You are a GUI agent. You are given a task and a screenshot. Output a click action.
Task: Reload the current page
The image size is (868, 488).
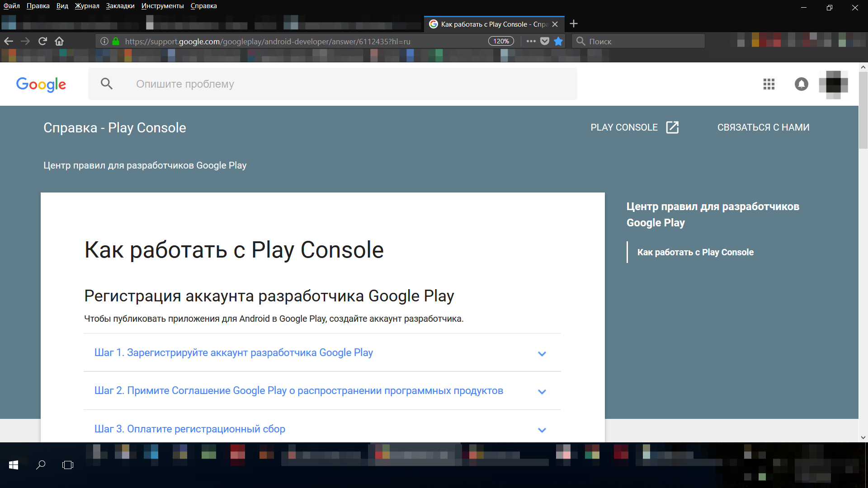(x=42, y=41)
